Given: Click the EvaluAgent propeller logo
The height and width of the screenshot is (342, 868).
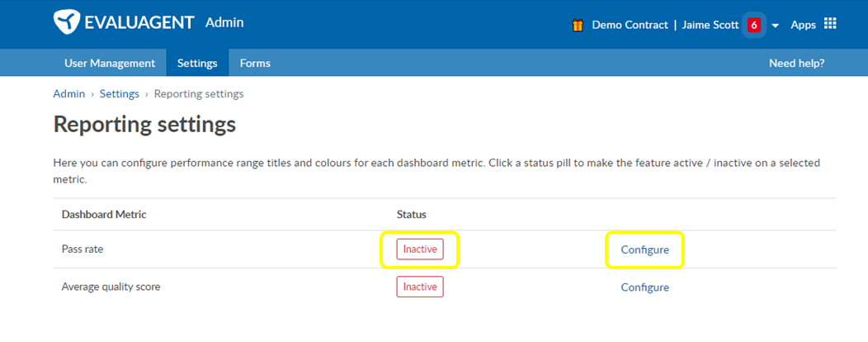Looking at the screenshot, I should [67, 23].
